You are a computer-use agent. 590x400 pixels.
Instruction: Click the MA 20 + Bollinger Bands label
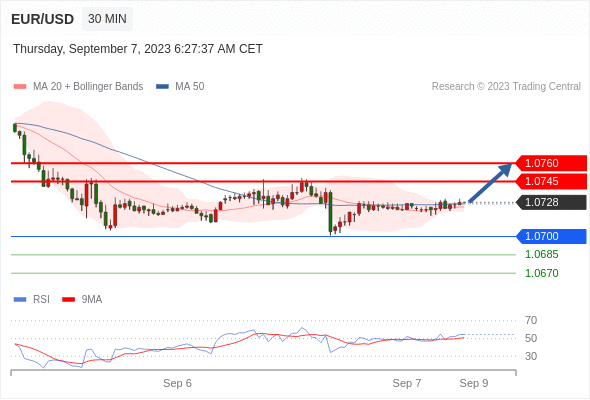[88, 87]
